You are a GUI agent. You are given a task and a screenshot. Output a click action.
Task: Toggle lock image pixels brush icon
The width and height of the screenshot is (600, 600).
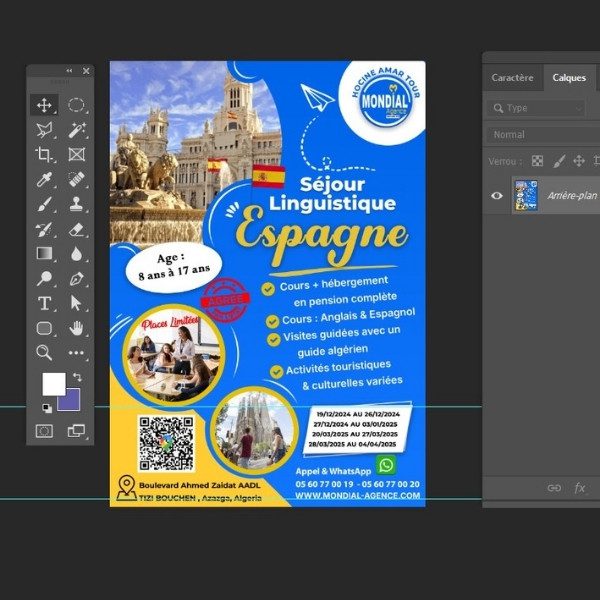click(559, 160)
